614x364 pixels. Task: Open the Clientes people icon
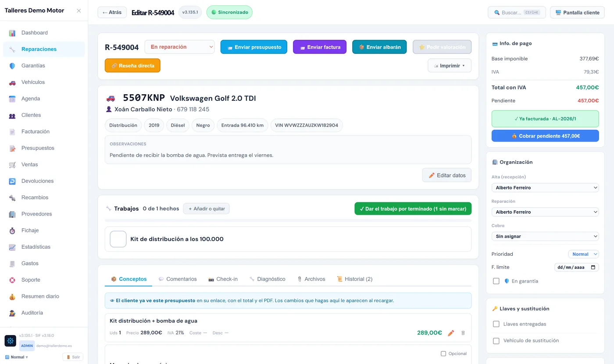(12, 115)
